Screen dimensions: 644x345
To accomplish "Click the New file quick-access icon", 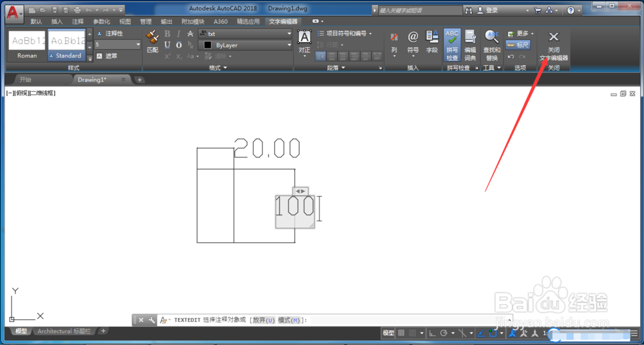I will tap(32, 10).
